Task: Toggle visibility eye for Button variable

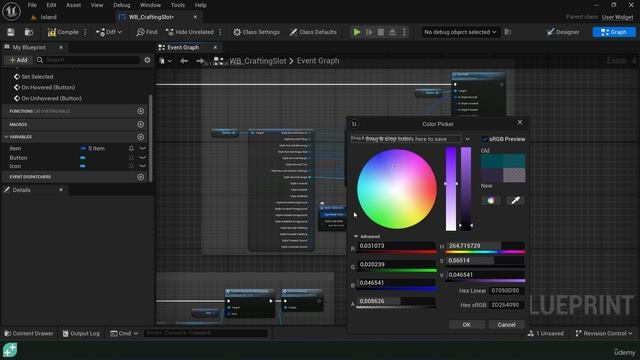Action: click(x=142, y=158)
